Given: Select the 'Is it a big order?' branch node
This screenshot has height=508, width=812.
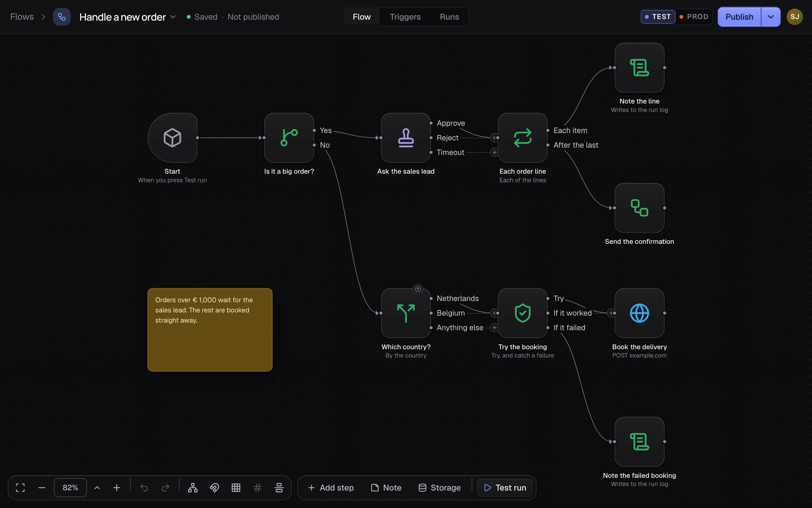Looking at the screenshot, I should pyautogui.click(x=289, y=138).
